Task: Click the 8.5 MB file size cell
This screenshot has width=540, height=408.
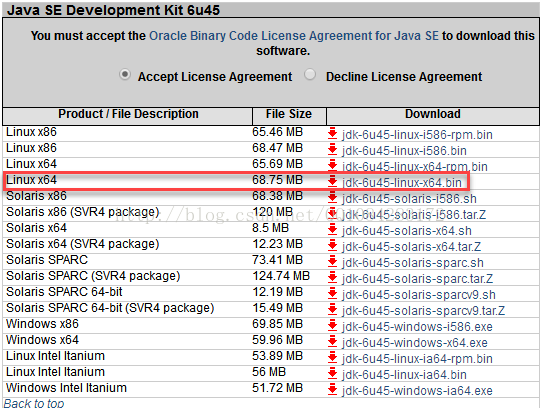Action: click(270, 228)
